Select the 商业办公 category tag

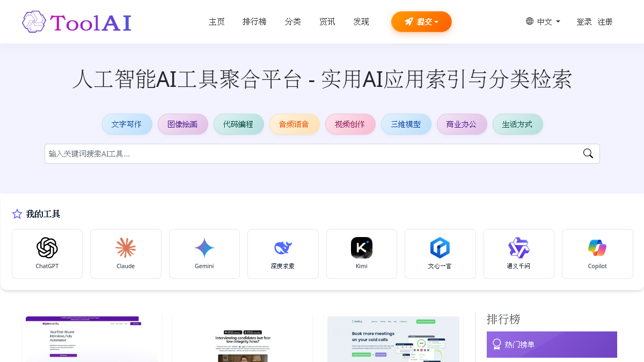pos(462,124)
